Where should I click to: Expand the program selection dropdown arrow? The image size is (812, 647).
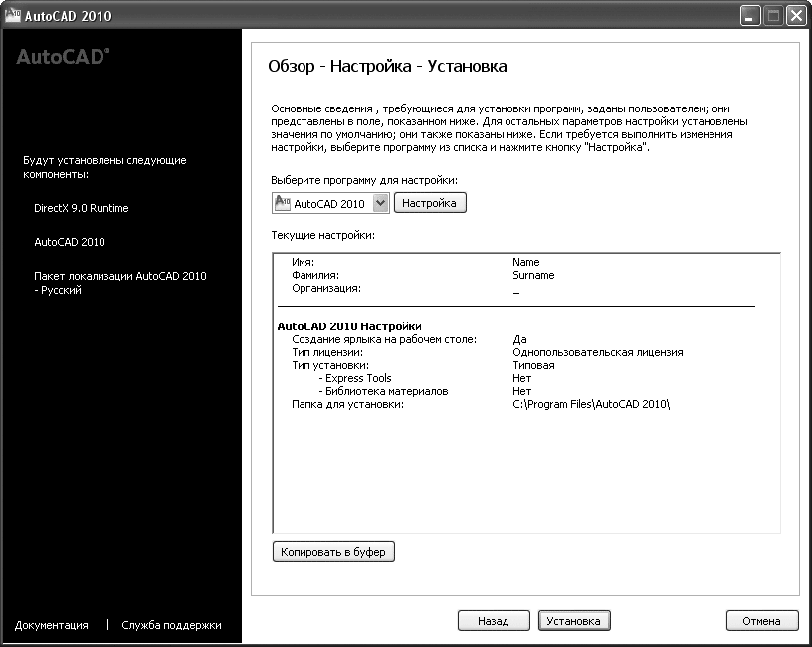[x=379, y=203]
